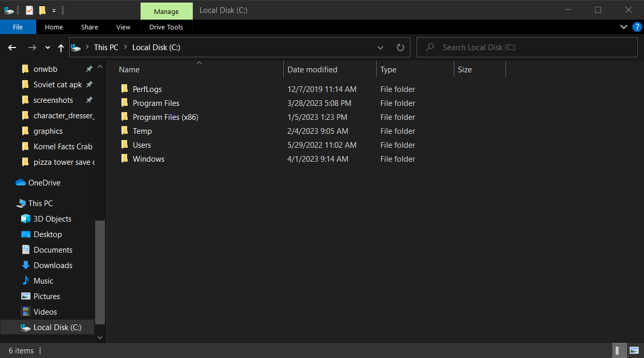The height and width of the screenshot is (358, 644).
Task: Open Help with the blue question mark
Action: pyautogui.click(x=637, y=27)
